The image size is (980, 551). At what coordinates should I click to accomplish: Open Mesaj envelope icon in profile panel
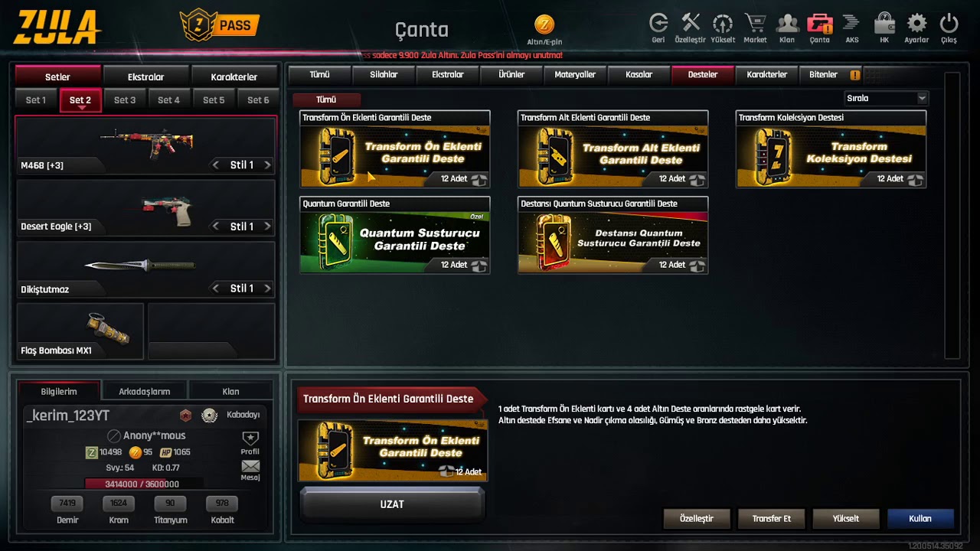(x=250, y=466)
